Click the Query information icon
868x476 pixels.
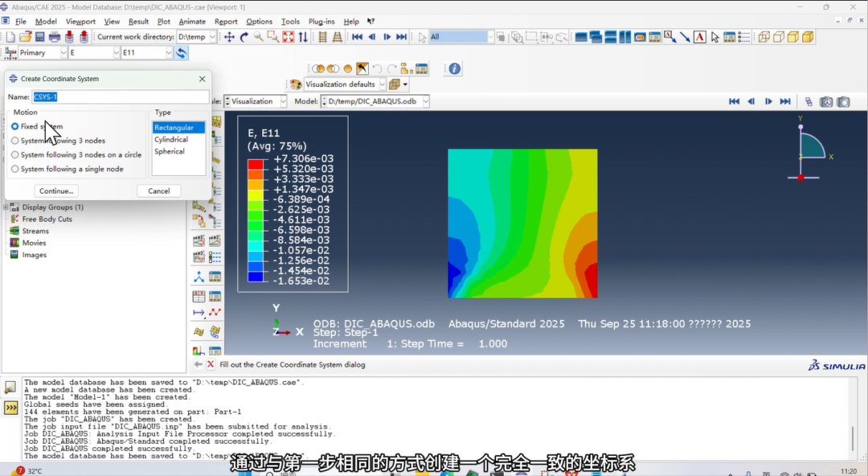click(455, 69)
